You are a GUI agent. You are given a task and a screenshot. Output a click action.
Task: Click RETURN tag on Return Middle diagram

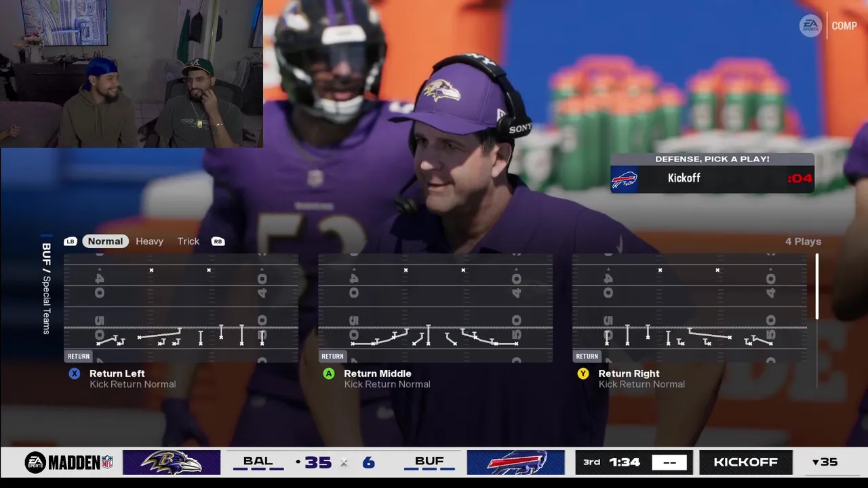(332, 356)
